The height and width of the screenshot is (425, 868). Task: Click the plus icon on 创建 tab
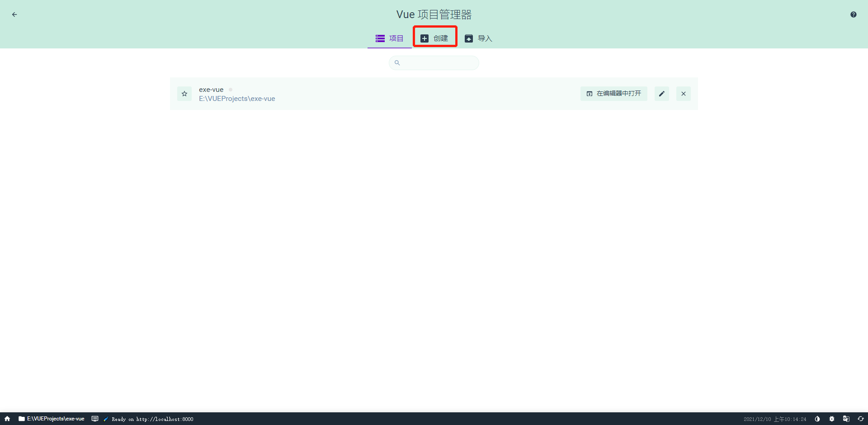pyautogui.click(x=425, y=38)
